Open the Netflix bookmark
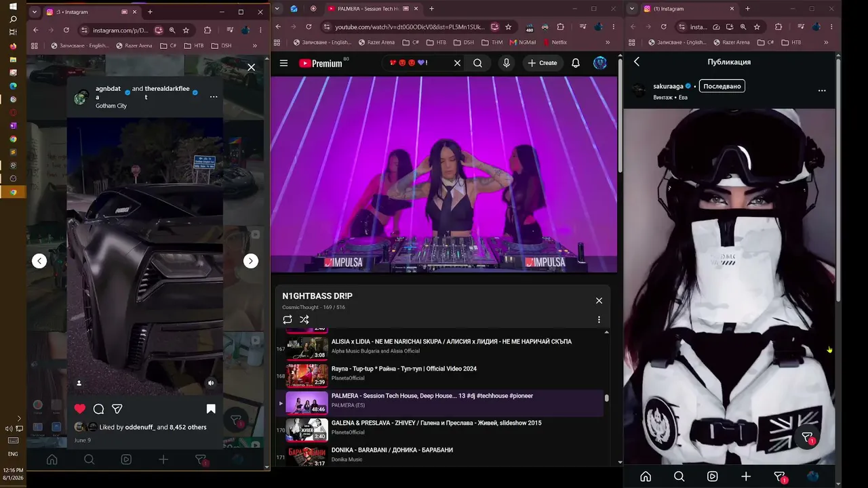The width and height of the screenshot is (868, 488). click(x=554, y=42)
